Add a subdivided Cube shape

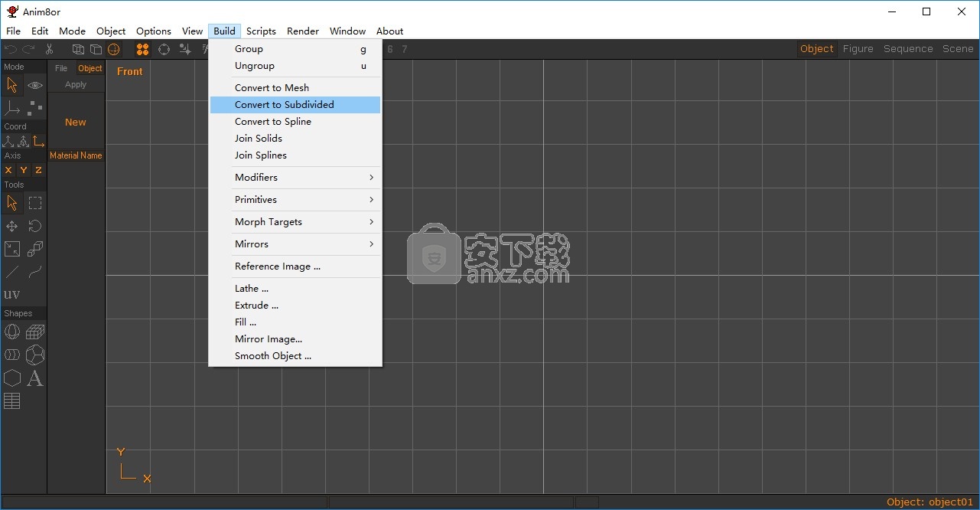tap(35, 332)
